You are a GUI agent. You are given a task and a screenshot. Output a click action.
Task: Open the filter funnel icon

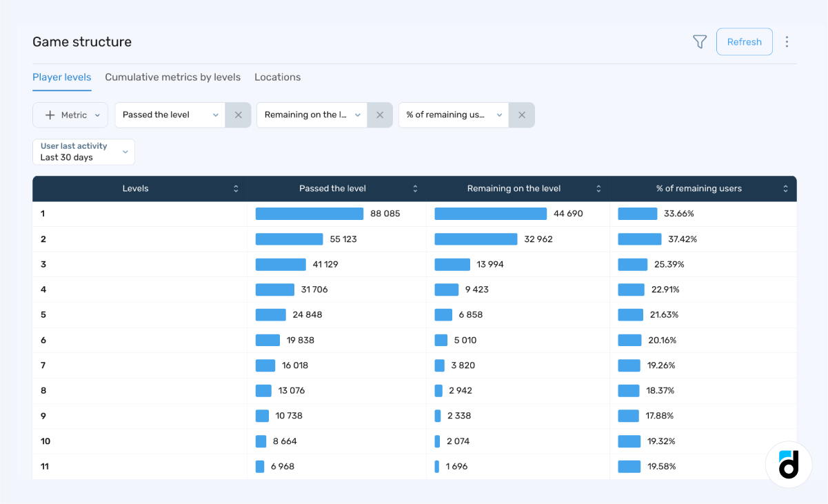pos(699,41)
